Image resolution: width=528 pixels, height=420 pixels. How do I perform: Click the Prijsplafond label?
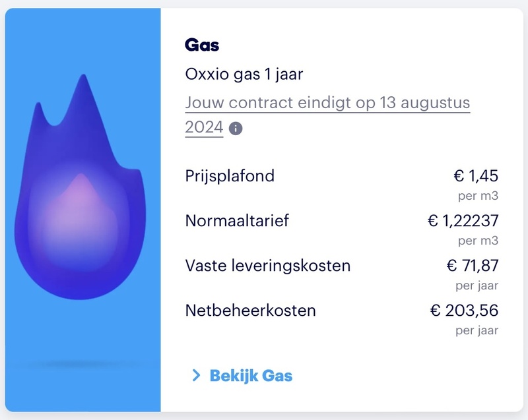click(x=230, y=176)
